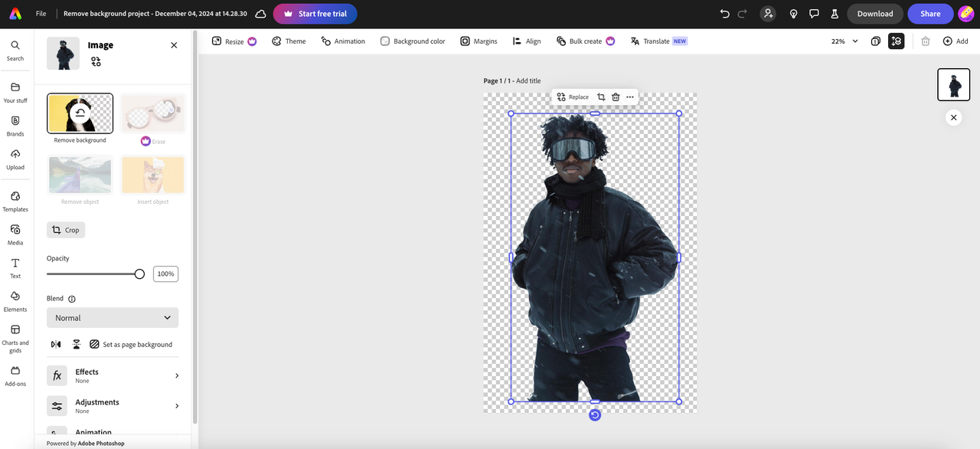Open the beaker labs icon
The width and height of the screenshot is (980, 449).
[835, 14]
